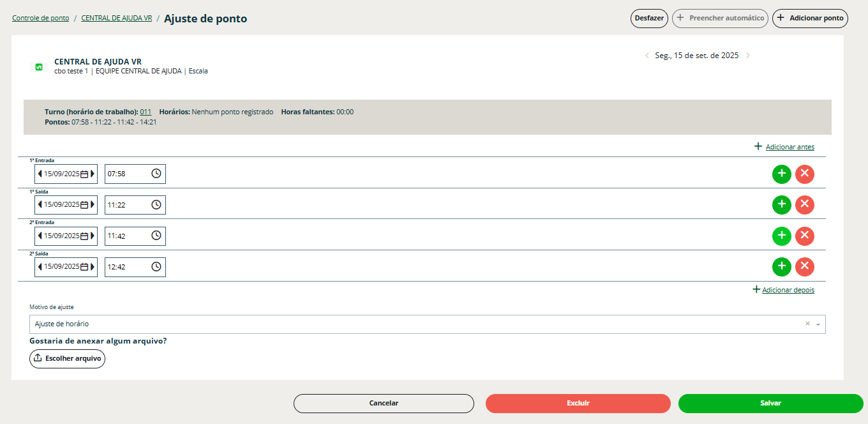868x424 pixels.
Task: Click green plus button on 1ª Entrada row
Action: [x=781, y=174]
